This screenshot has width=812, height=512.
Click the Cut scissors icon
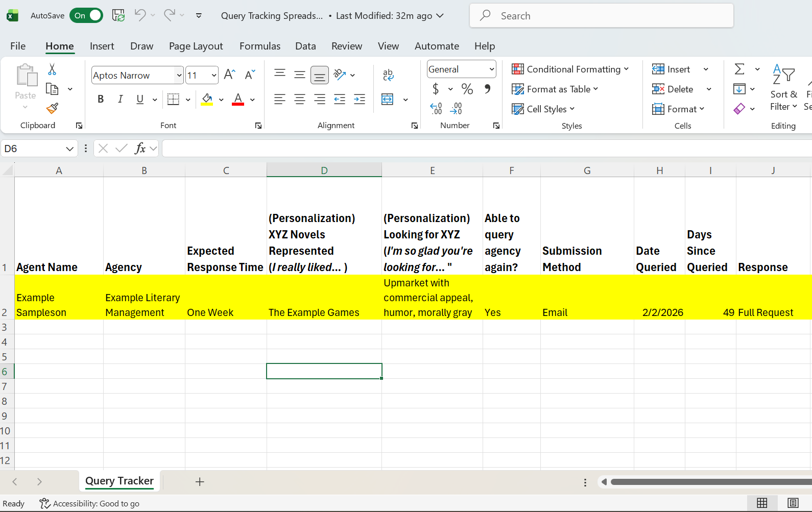pos(52,69)
